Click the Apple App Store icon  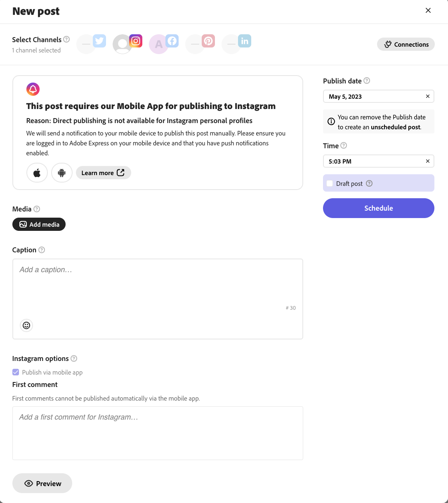(x=37, y=173)
